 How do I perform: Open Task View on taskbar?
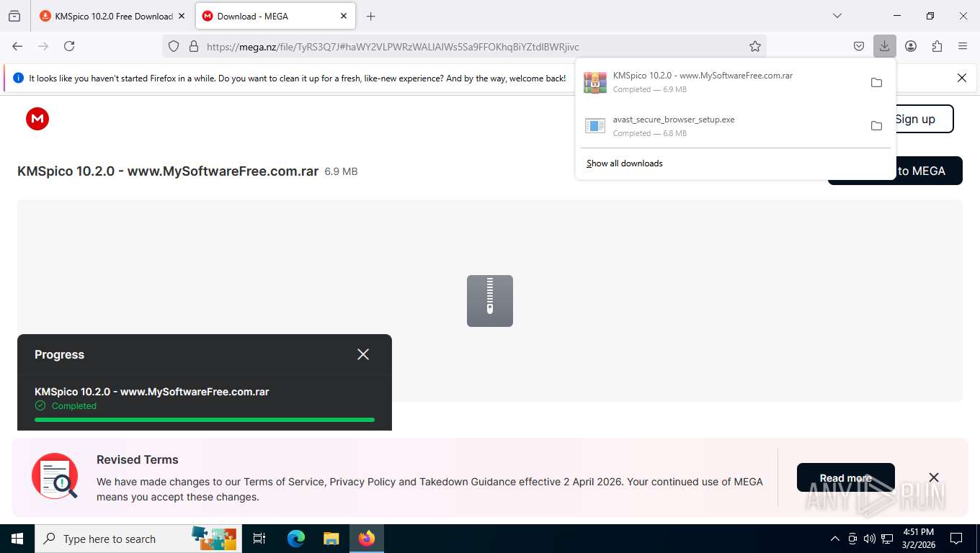[x=259, y=539]
